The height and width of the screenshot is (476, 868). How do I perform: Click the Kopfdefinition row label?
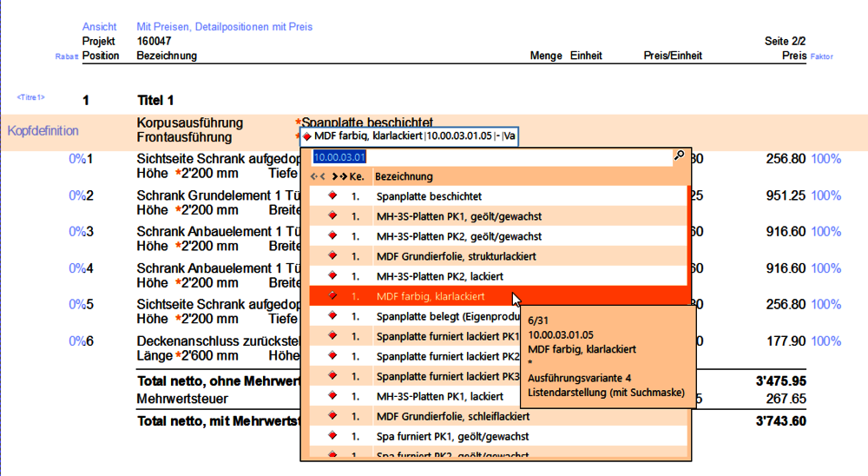[43, 131]
